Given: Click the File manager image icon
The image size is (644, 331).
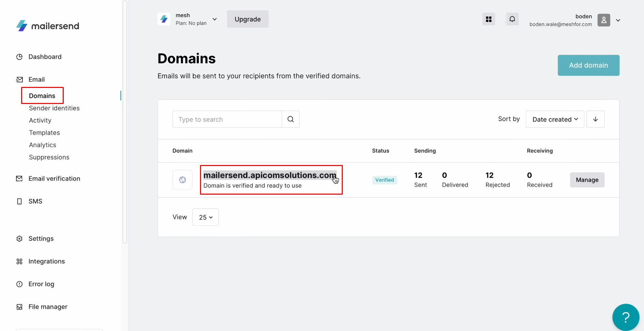Looking at the screenshot, I should (19, 307).
